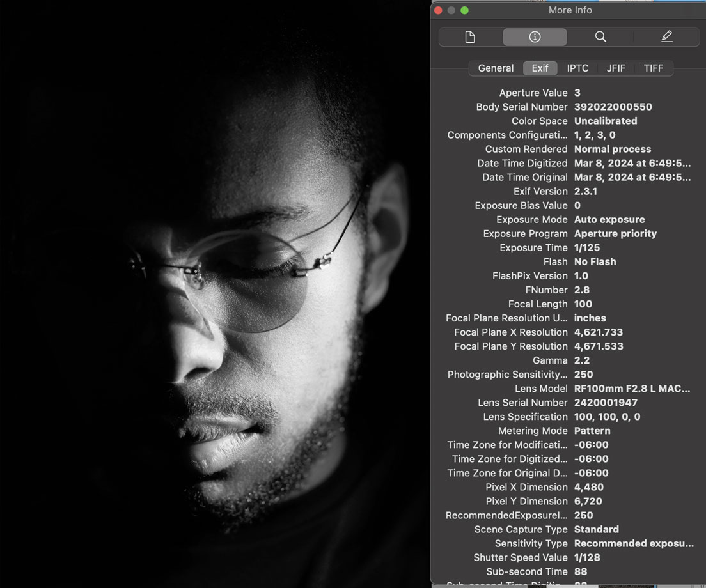This screenshot has width=706, height=588.
Task: Click Focal Plane X Resolution value 4,621.733
Action: (x=599, y=332)
